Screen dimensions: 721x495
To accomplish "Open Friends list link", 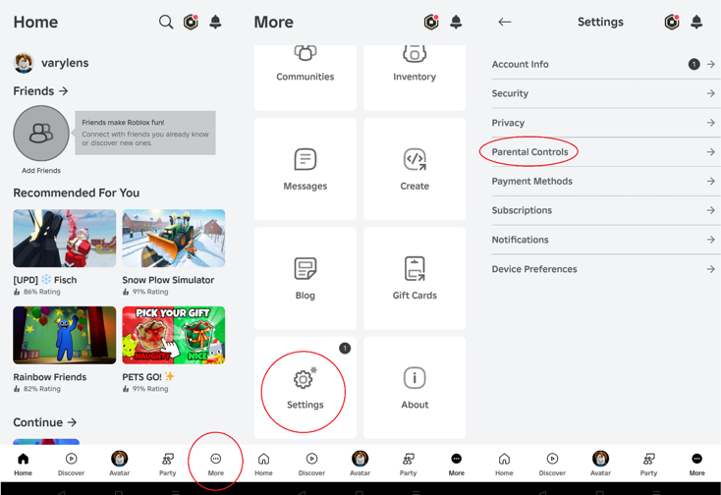I will click(40, 91).
